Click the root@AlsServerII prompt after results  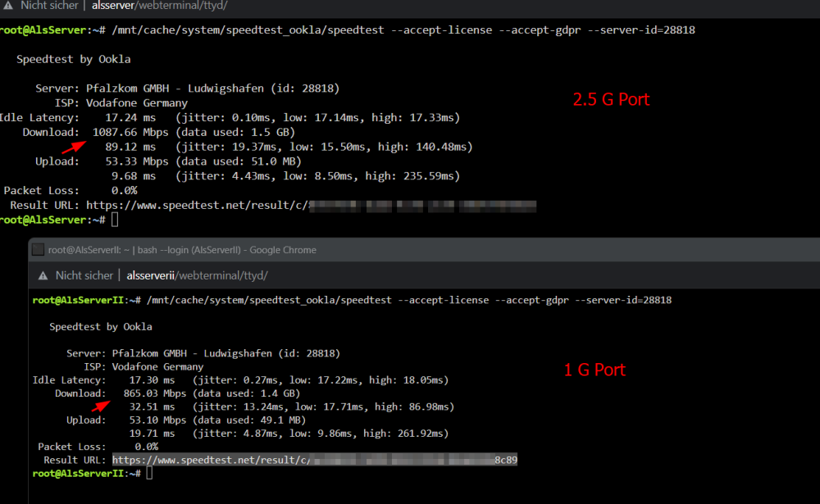coord(86,474)
